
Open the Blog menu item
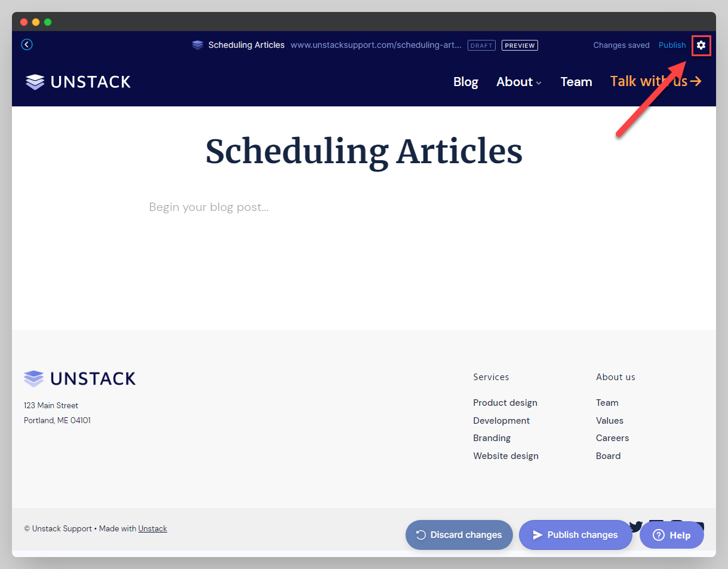pyautogui.click(x=465, y=82)
